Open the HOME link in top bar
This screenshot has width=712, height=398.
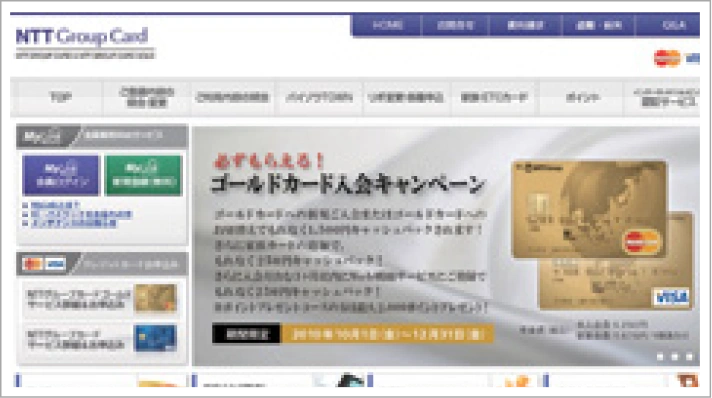pyautogui.click(x=387, y=25)
